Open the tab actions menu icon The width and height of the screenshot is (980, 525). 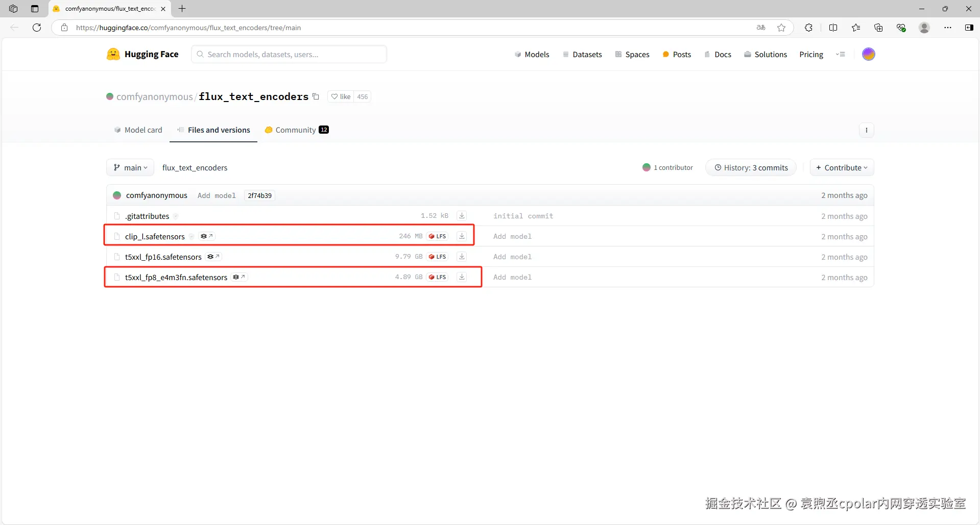(x=35, y=9)
